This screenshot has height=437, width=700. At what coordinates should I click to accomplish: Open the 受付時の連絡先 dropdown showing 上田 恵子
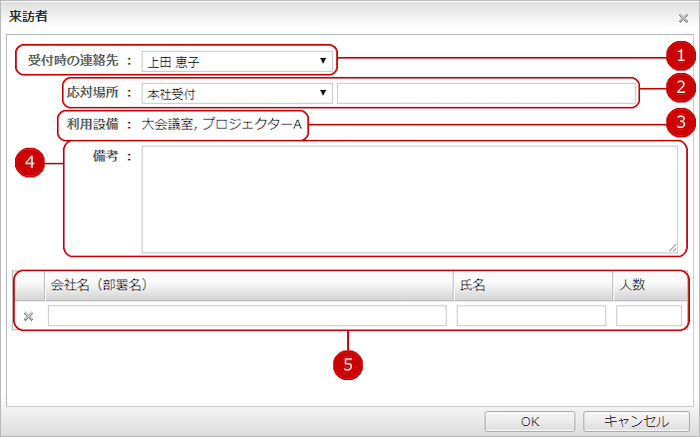point(237,61)
